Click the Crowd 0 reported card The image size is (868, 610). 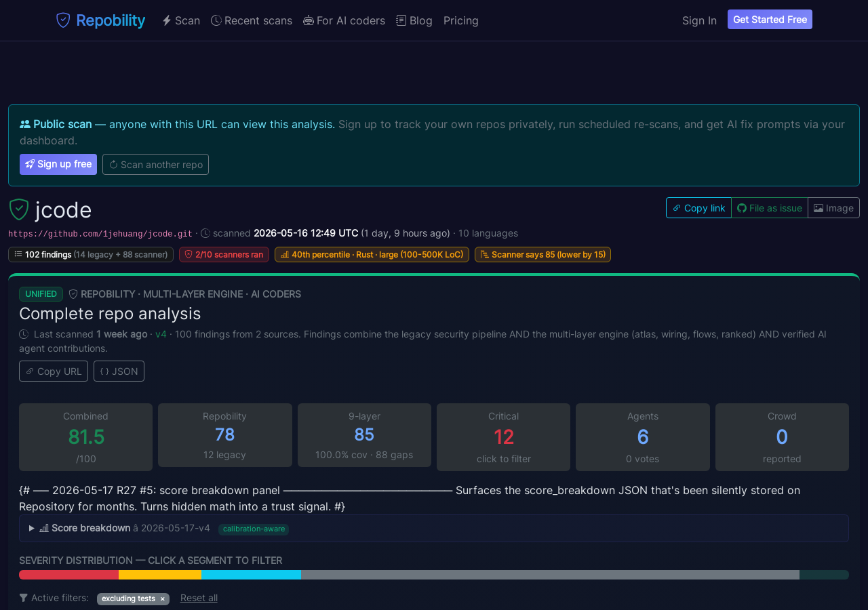point(782,437)
